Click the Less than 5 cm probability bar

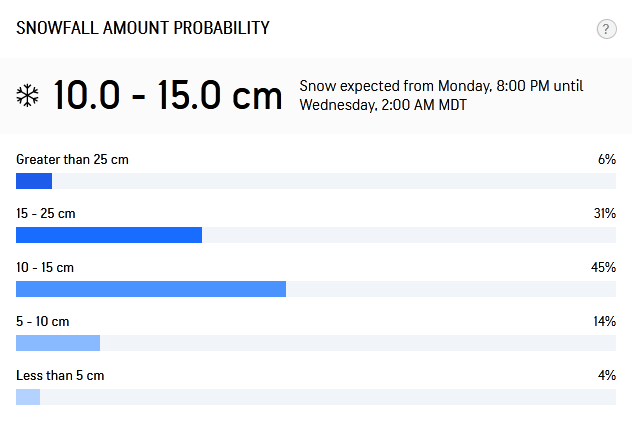[316, 397]
